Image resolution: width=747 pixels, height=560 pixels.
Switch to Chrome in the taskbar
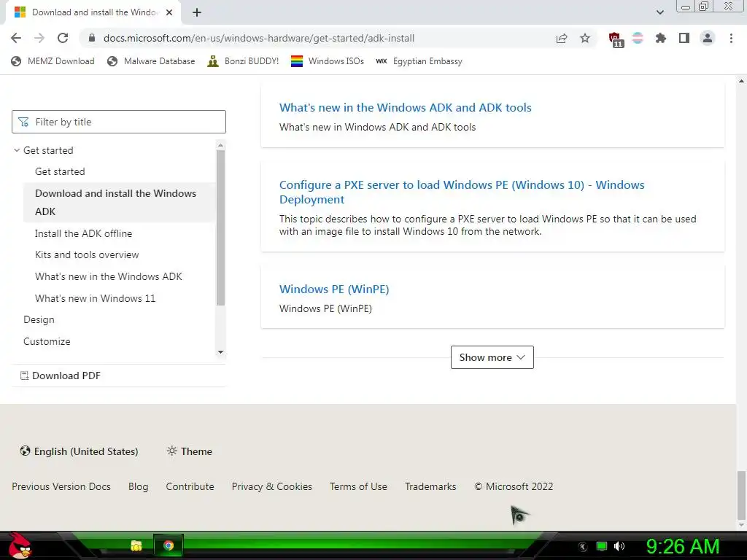(169, 545)
